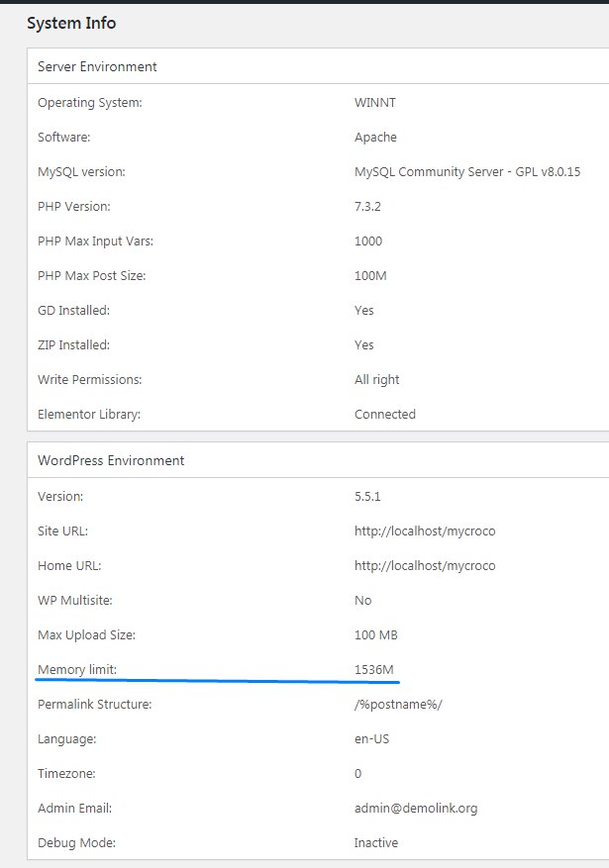Click the admin@demolink.org email address
The width and height of the screenshot is (609, 868).
[416, 809]
